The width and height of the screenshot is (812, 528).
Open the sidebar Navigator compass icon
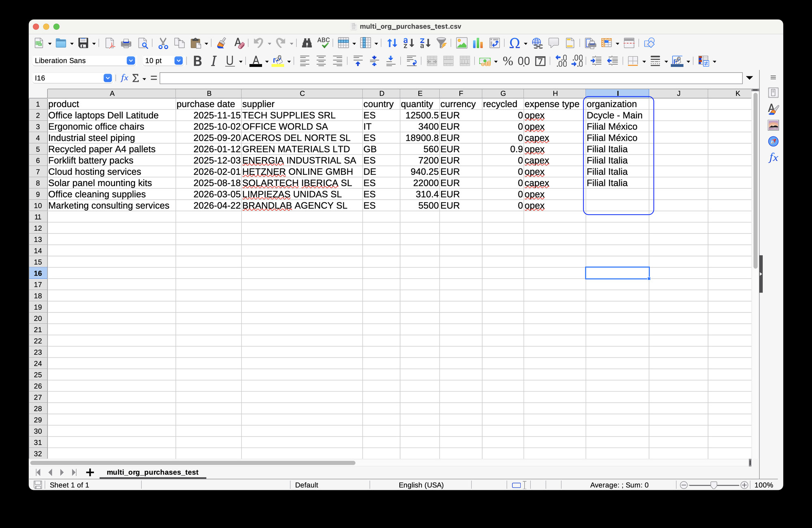[x=773, y=142]
